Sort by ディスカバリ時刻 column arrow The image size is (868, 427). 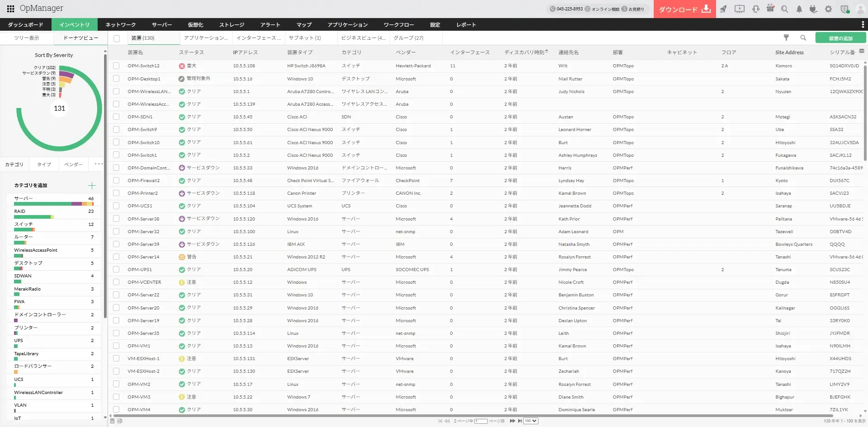(547, 52)
